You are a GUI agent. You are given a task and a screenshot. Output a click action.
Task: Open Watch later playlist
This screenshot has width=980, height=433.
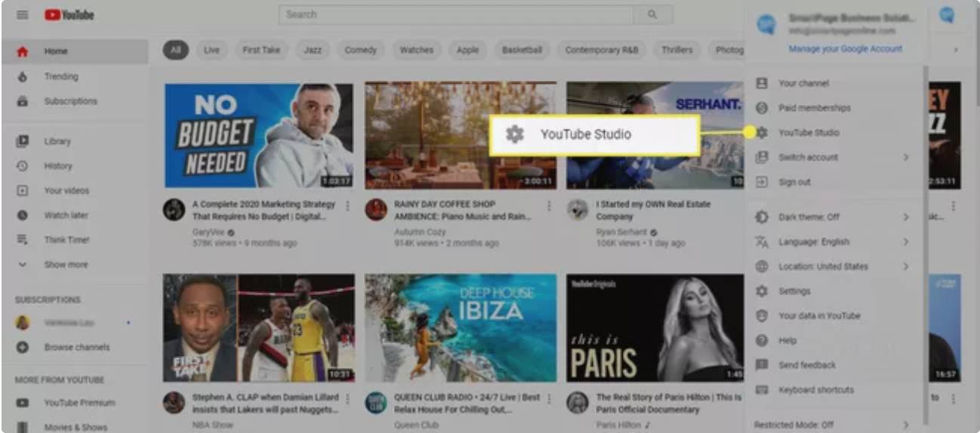tap(66, 215)
